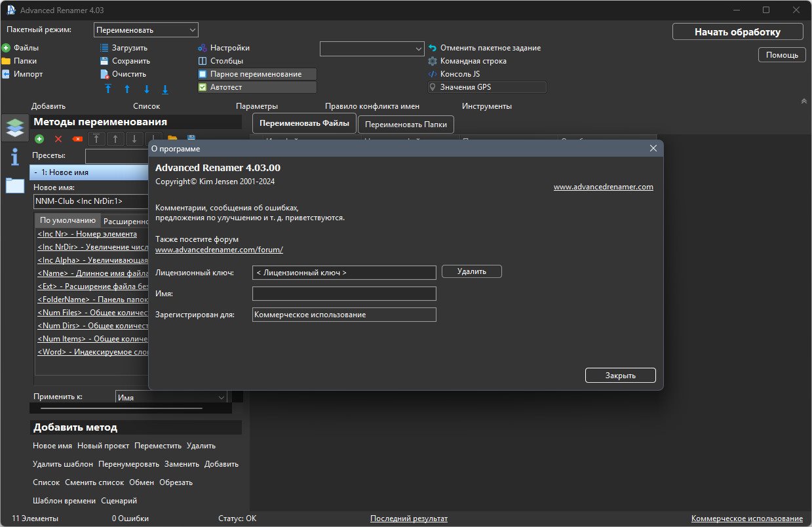The image size is (812, 527).
Task: Click Коммерческое использование link in status bar
Action: tap(747, 518)
